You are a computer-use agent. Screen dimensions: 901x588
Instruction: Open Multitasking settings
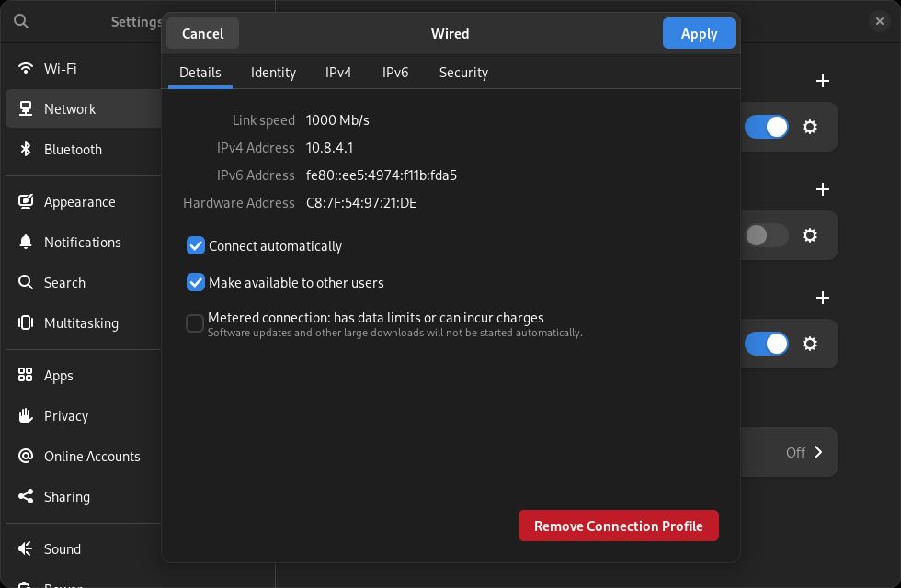coord(81,323)
